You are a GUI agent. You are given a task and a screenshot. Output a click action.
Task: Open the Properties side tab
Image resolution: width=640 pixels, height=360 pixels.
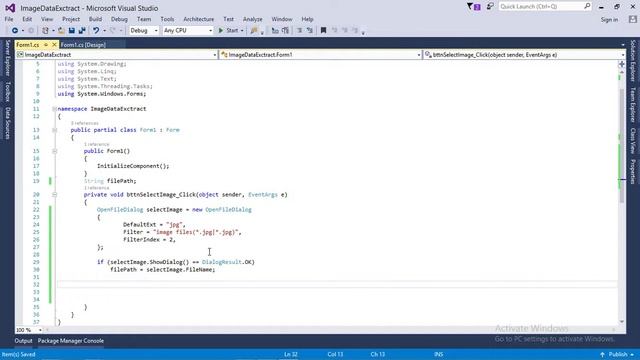point(633,172)
